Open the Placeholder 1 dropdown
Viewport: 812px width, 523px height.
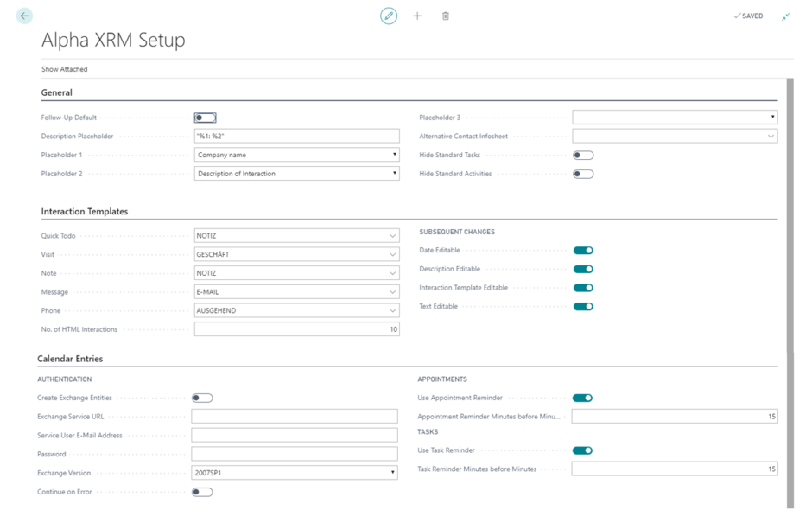coord(296,155)
